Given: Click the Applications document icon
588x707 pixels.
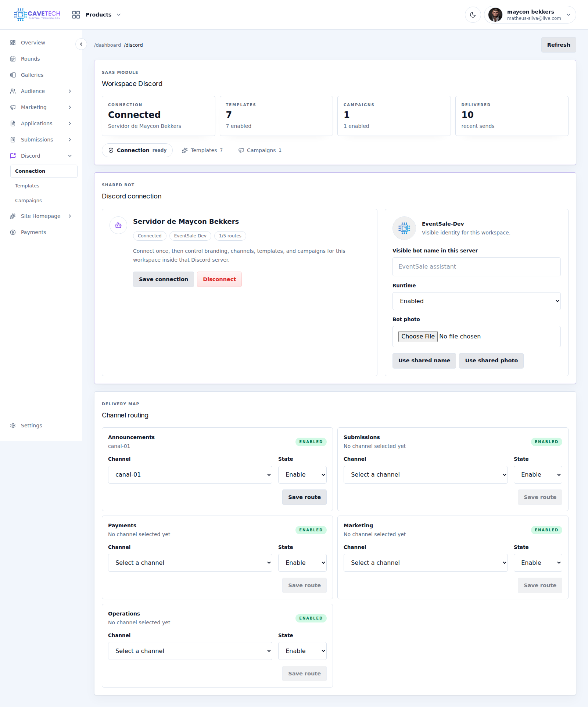Looking at the screenshot, I should [x=13, y=123].
